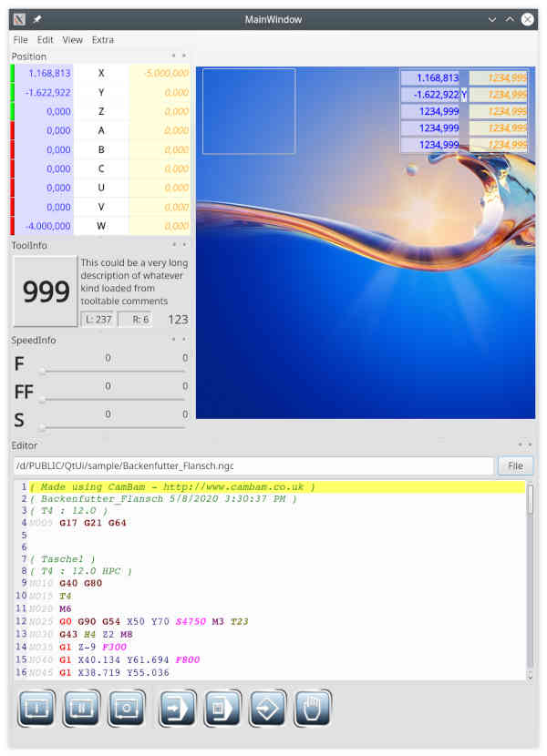Adjust the S spindle speed slider

pyautogui.click(x=113, y=427)
